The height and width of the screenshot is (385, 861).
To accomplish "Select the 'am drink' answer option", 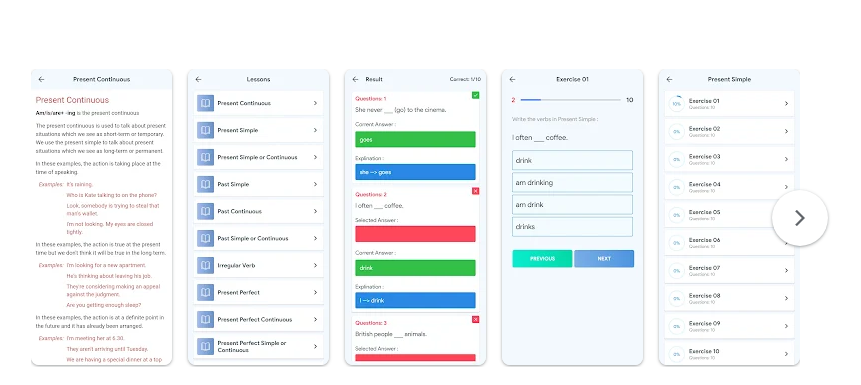I will (x=572, y=204).
